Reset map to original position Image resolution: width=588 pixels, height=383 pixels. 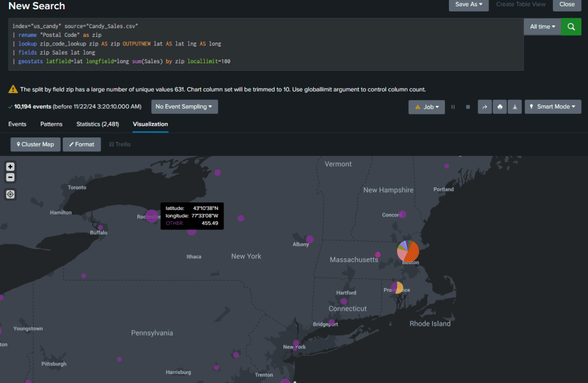pyautogui.click(x=10, y=194)
